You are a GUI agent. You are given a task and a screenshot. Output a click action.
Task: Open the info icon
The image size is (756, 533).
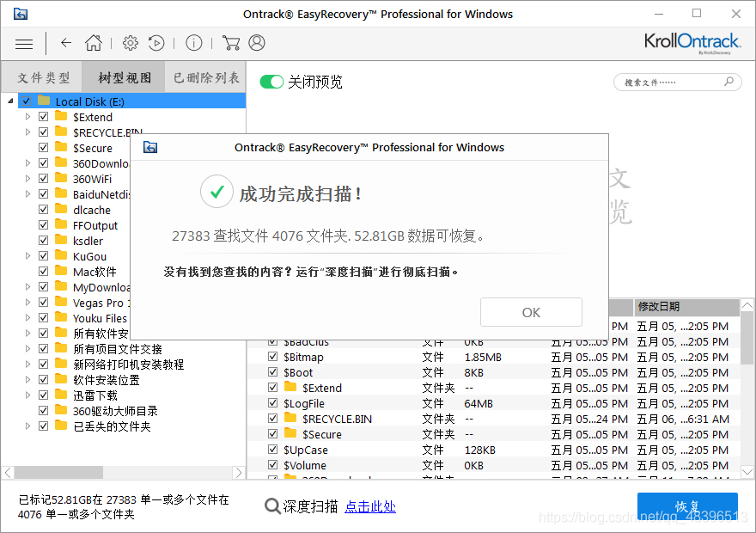point(193,43)
